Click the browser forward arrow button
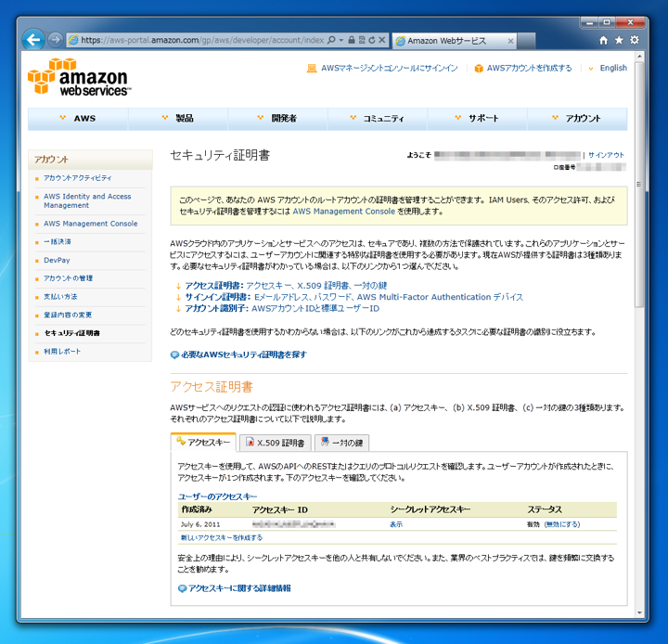Screen dimensions: 668x644 coord(55,40)
